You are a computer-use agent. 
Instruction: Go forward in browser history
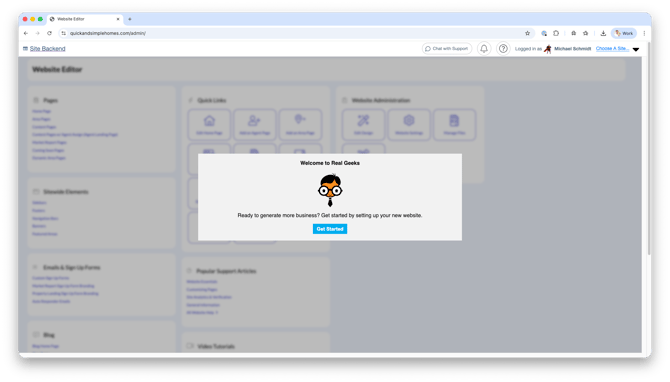click(38, 33)
